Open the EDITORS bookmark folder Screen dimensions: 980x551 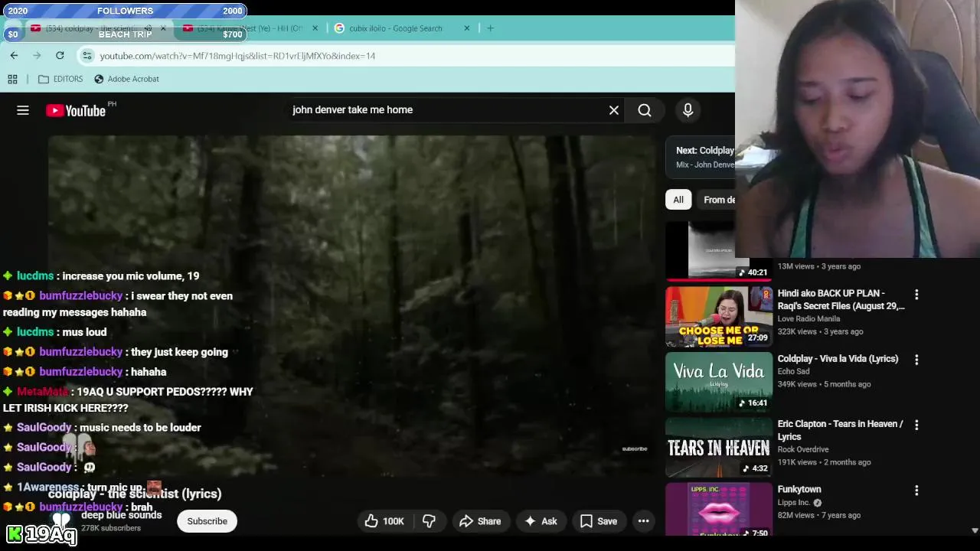pos(60,79)
